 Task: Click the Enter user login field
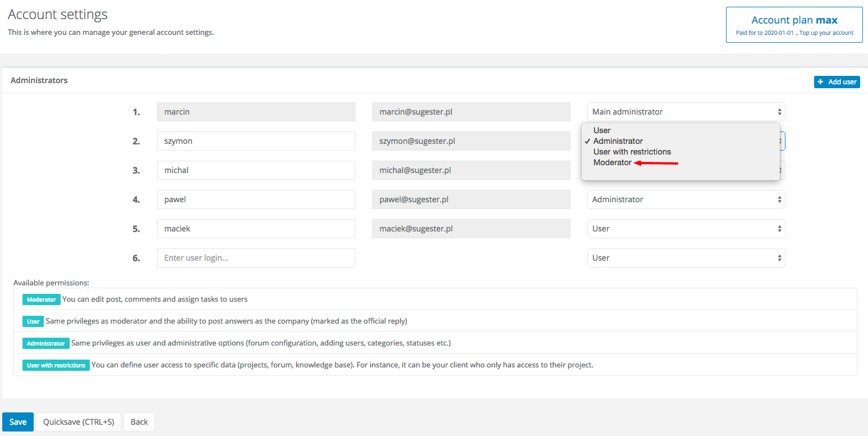[256, 258]
